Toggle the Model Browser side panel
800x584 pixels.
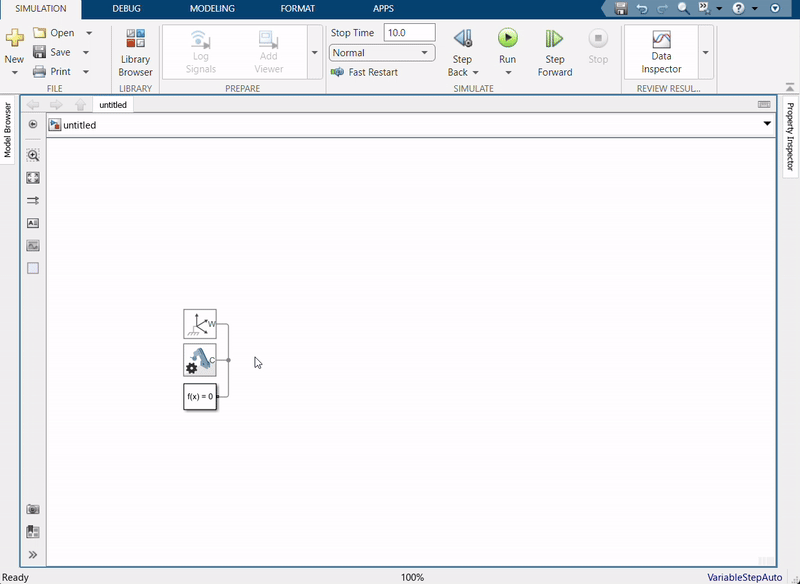(7, 130)
